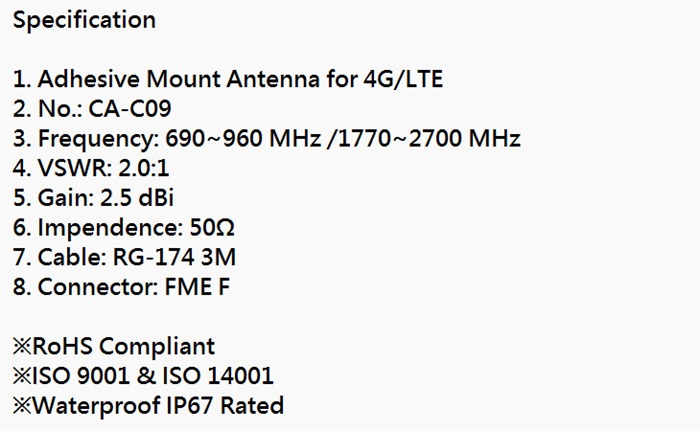Screen dimensions: 700x431
Task: Click the RoHS Compliant note
Action: (x=123, y=347)
